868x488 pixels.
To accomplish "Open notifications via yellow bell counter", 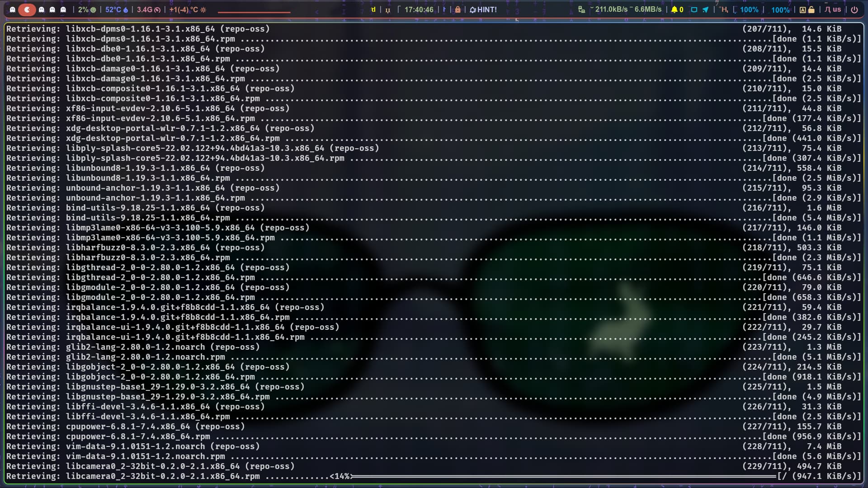I will tap(677, 9).
